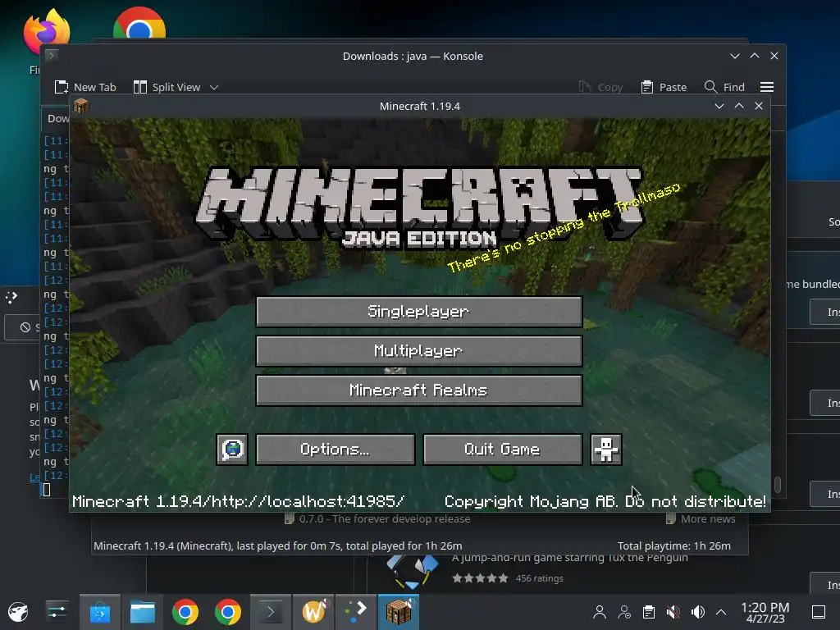840x630 pixels.
Task: Click the second tray user-switch icon
Action: click(624, 612)
